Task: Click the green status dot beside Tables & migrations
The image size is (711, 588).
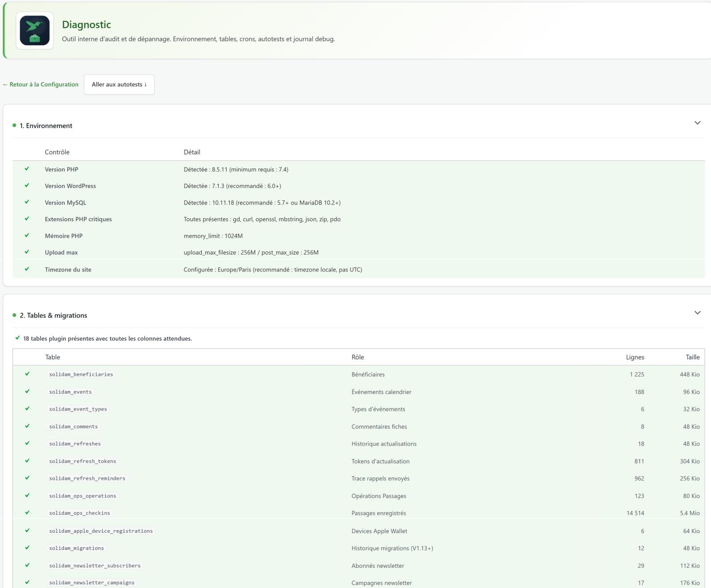Action: tap(14, 315)
